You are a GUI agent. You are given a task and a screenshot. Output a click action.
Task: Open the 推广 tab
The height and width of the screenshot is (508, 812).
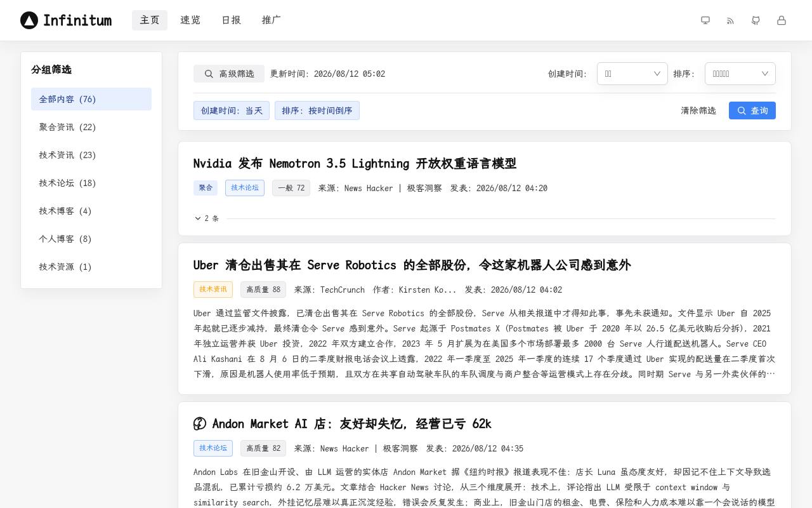point(272,20)
